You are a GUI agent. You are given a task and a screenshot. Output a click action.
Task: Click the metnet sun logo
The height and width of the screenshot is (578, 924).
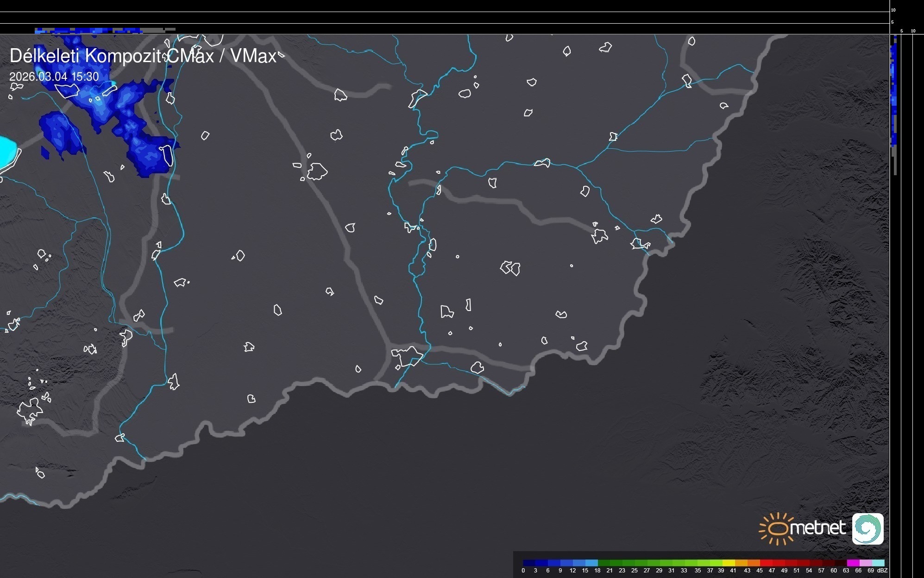pos(778,528)
